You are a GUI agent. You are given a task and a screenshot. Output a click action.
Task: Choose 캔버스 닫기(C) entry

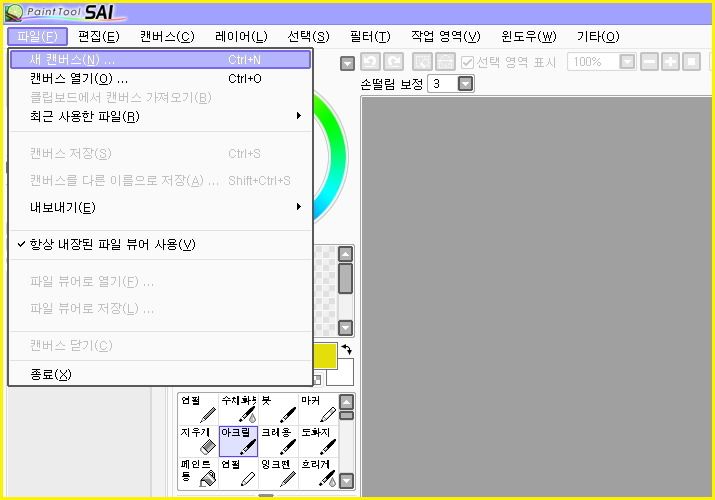161,345
